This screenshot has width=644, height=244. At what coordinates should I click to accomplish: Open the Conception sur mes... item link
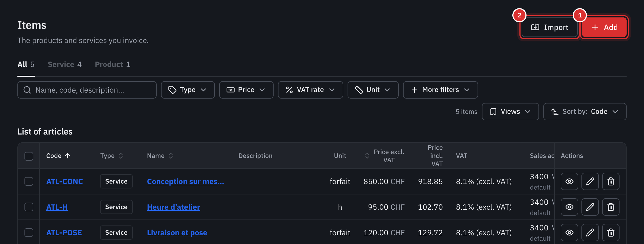[x=185, y=181]
